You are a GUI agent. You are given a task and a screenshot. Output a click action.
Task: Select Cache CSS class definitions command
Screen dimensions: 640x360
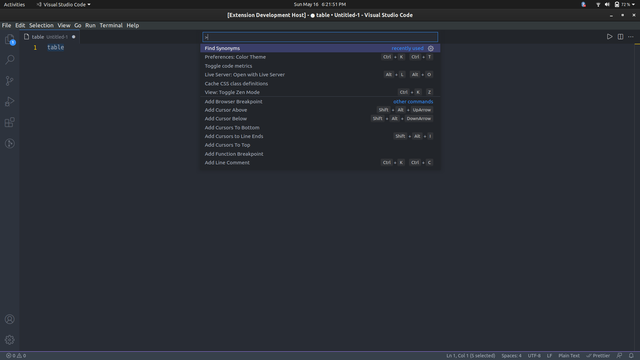[x=320, y=83]
